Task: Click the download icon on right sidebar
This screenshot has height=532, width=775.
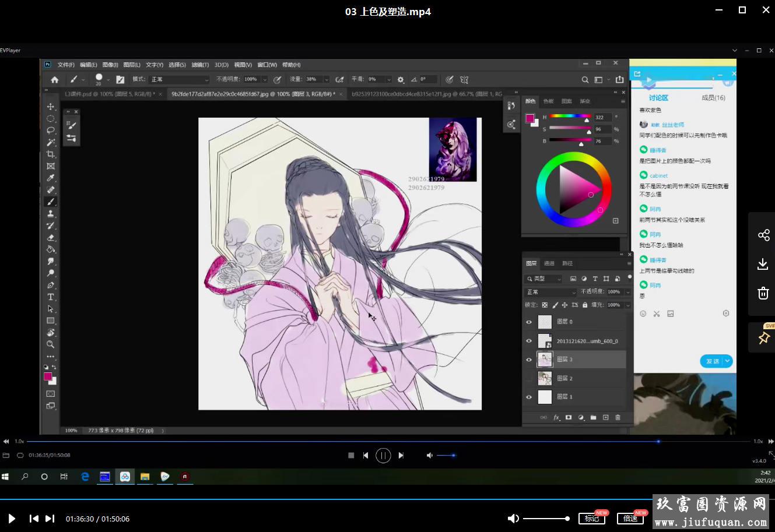Action: click(x=763, y=264)
